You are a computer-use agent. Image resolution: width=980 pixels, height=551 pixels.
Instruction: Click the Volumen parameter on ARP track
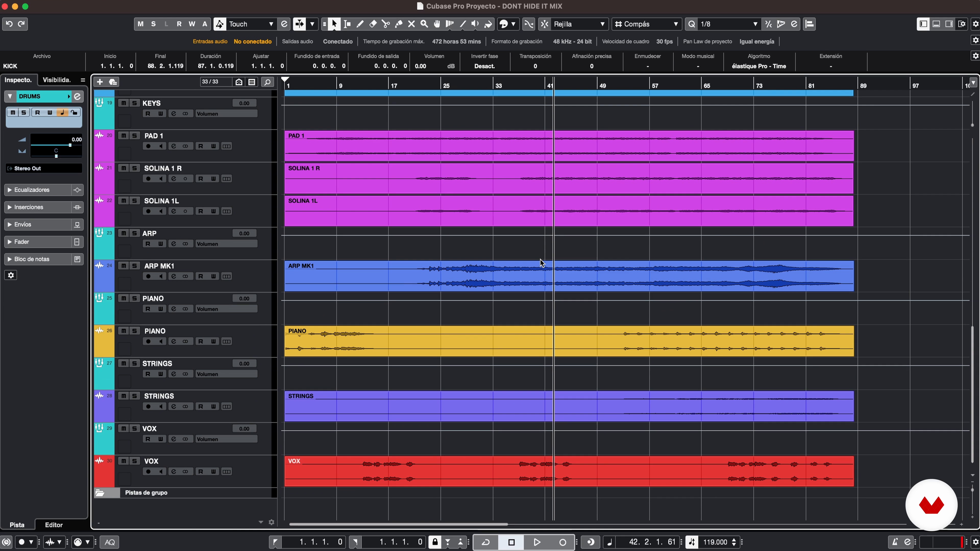point(226,244)
